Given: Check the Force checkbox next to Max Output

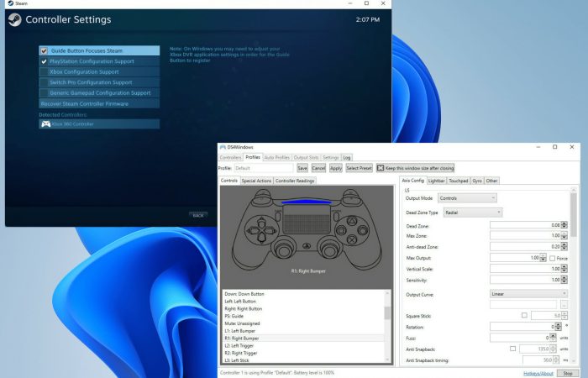Looking at the screenshot, I should click(553, 258).
